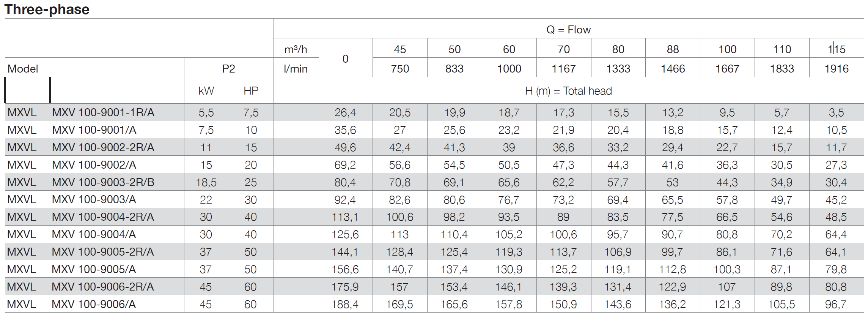Click the head value 26,4
868x316 pixels.
[x=345, y=112]
